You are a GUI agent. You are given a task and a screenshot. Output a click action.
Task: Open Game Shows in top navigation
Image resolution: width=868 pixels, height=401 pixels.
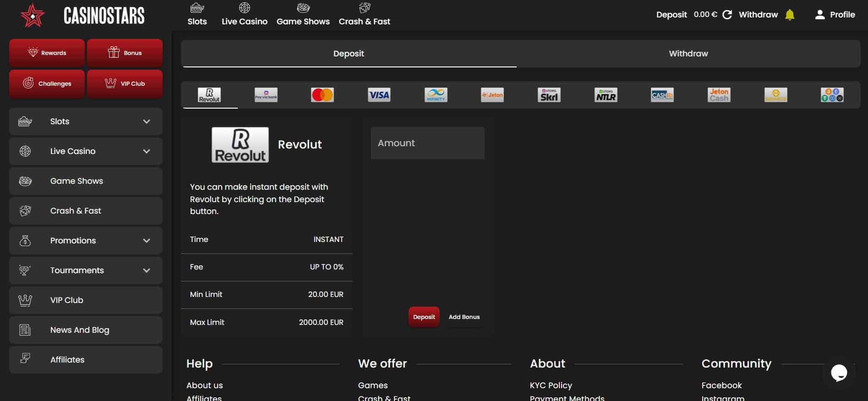303,14
